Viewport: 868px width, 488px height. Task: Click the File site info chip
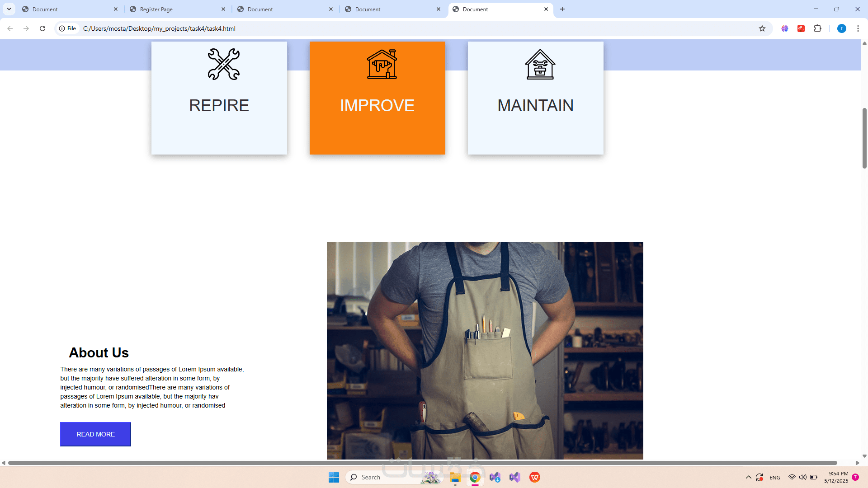pyautogui.click(x=68, y=28)
